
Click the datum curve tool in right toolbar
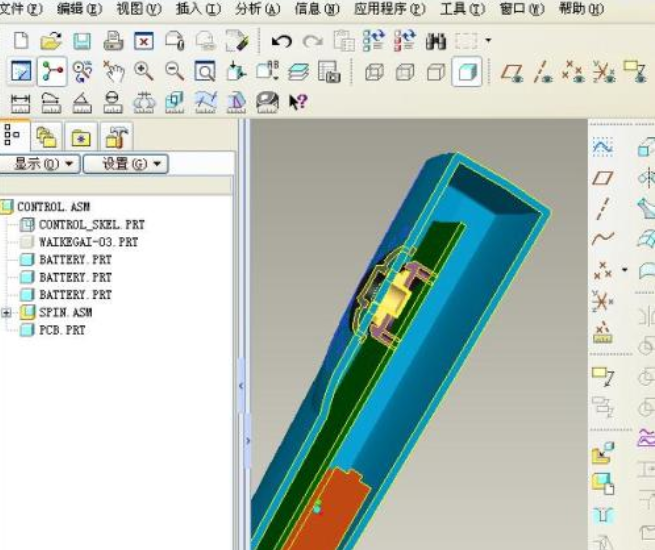(603, 238)
